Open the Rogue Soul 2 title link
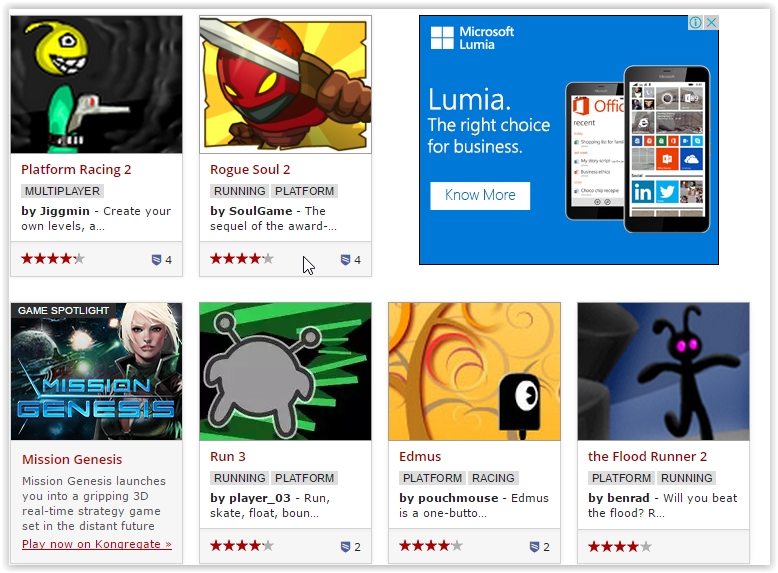This screenshot has height=573, width=778. tap(250, 170)
